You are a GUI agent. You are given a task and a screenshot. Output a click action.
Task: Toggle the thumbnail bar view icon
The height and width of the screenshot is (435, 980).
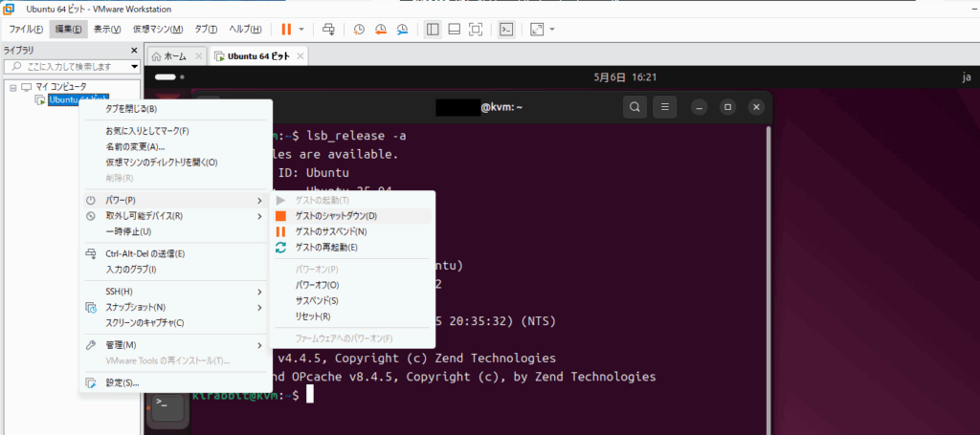tap(455, 30)
